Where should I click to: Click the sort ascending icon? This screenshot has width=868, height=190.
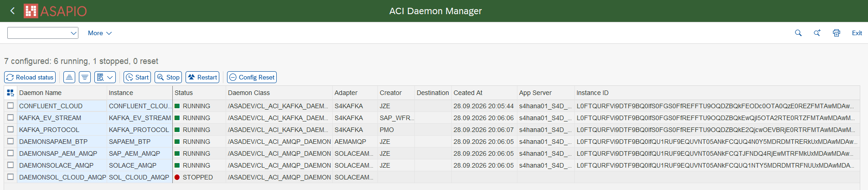point(69,77)
